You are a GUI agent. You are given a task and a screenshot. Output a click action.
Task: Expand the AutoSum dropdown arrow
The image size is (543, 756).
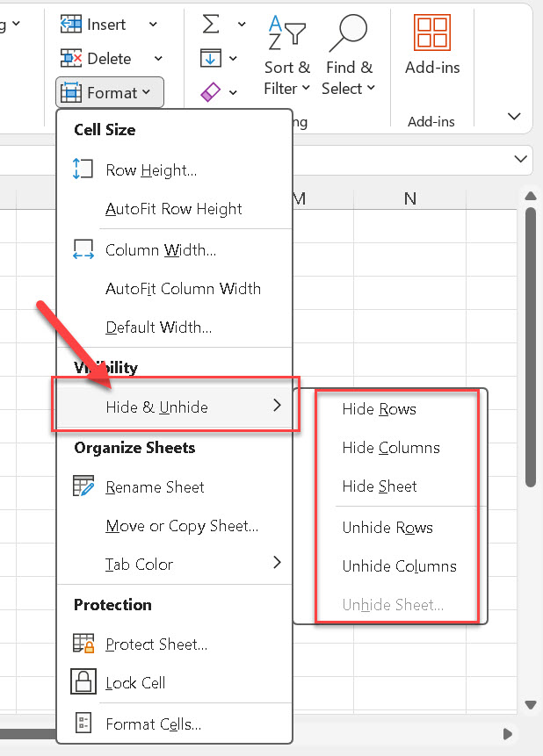[x=242, y=24]
